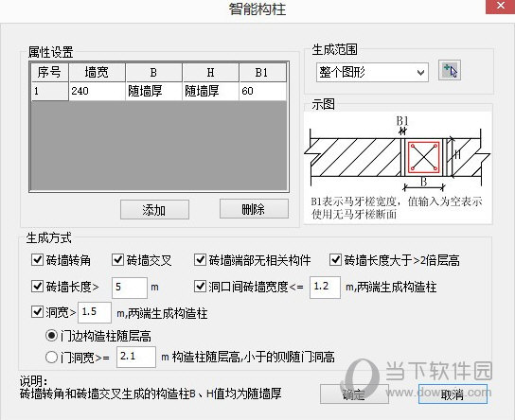Click the pick-range cursor icon button
515x420 pixels.
[450, 71]
